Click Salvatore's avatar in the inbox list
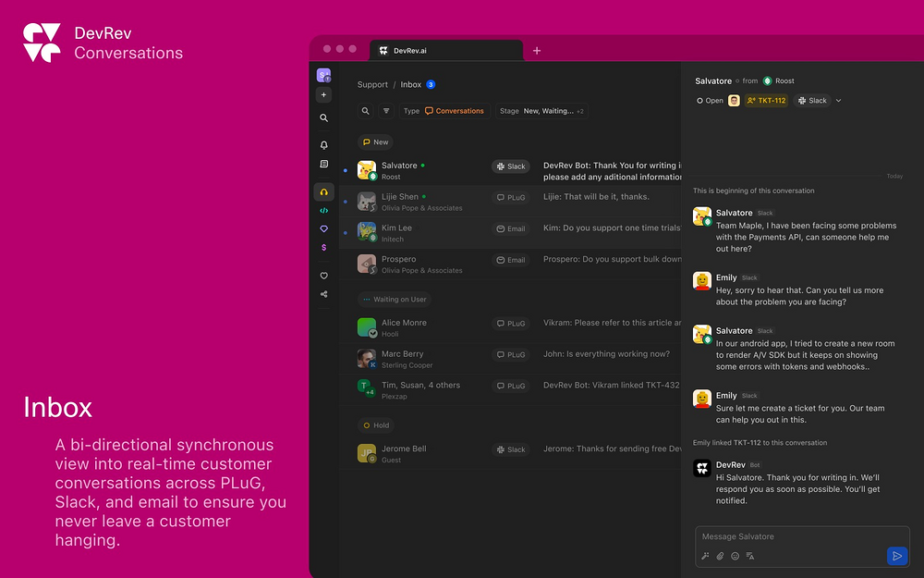 pos(367,170)
